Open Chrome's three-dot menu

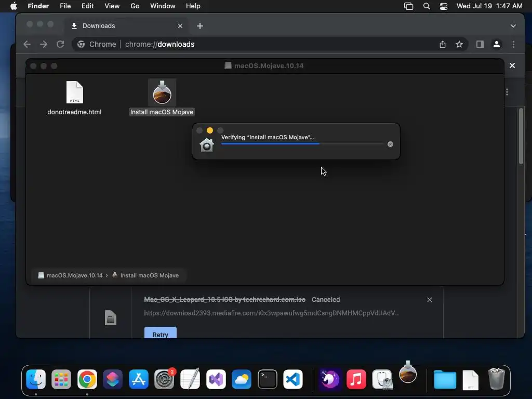point(513,44)
